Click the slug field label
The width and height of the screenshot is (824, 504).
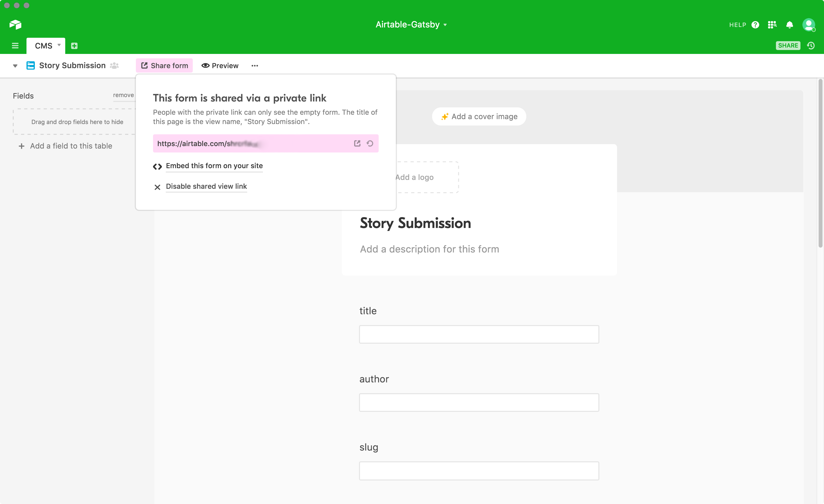tap(369, 447)
